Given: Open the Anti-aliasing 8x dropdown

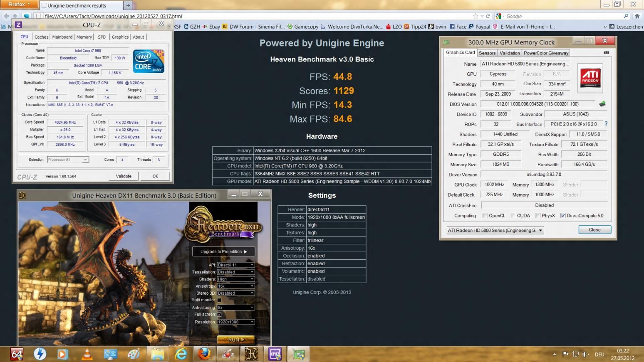Looking at the screenshot, I should pyautogui.click(x=235, y=308).
